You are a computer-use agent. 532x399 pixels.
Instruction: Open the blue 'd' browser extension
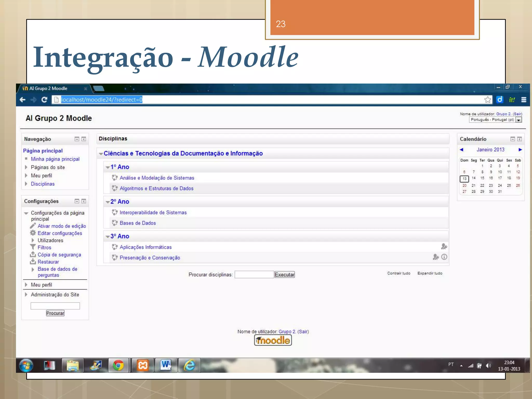click(x=500, y=99)
